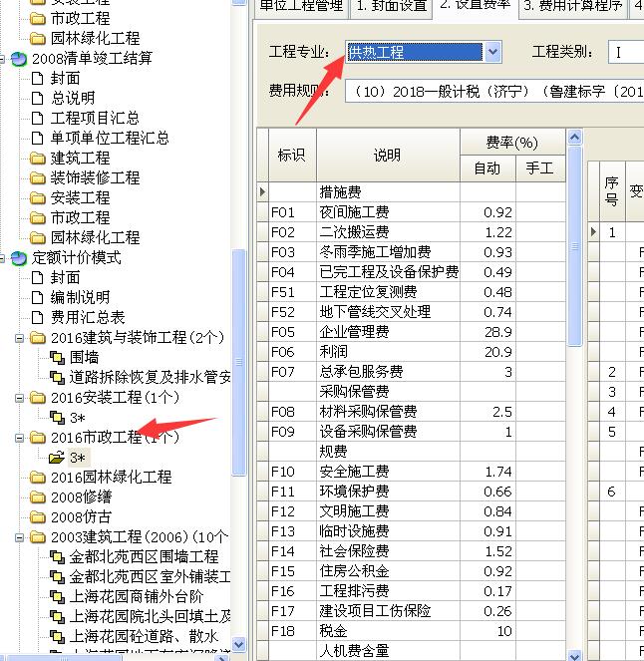The height and width of the screenshot is (661, 644).
Task: Click the 费用规则 field showing 2018一般计税
Action: (x=494, y=91)
